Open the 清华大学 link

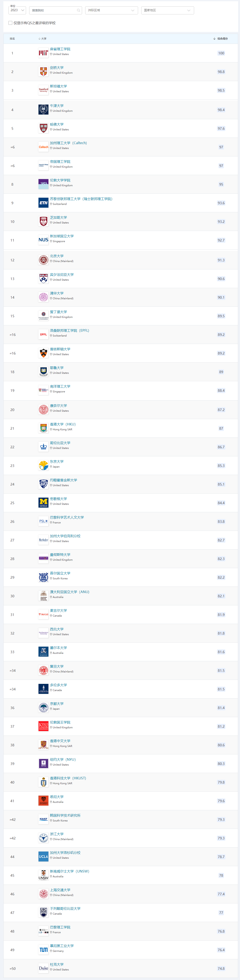click(57, 293)
